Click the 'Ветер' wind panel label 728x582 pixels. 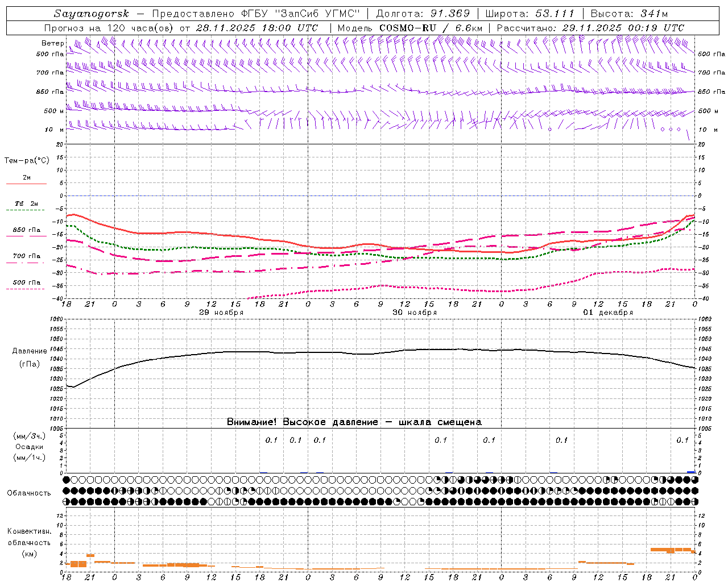52,43
